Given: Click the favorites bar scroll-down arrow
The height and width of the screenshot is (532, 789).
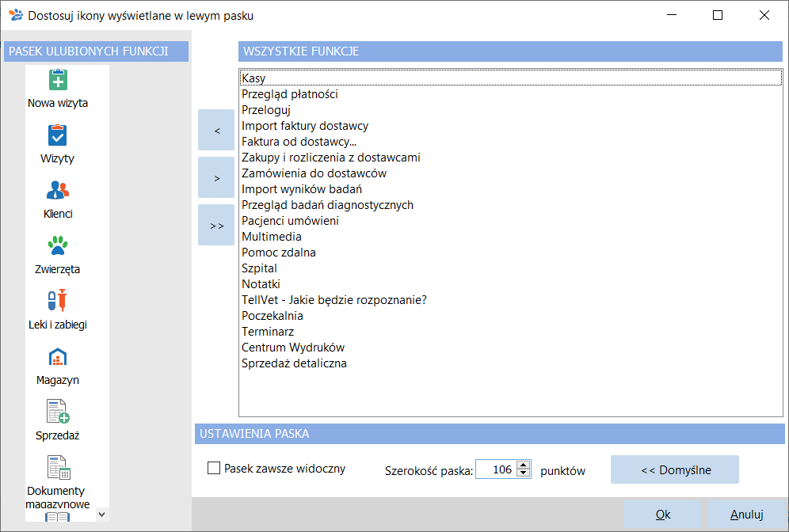Looking at the screenshot, I should pyautogui.click(x=102, y=515).
